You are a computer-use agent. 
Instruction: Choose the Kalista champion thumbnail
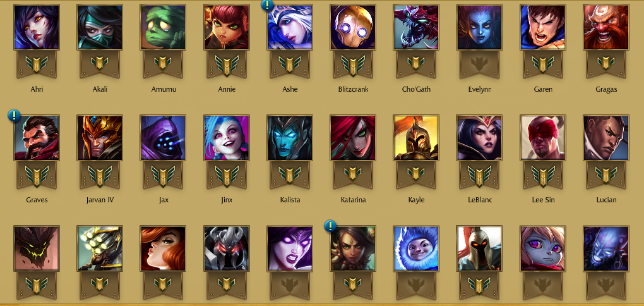point(290,138)
